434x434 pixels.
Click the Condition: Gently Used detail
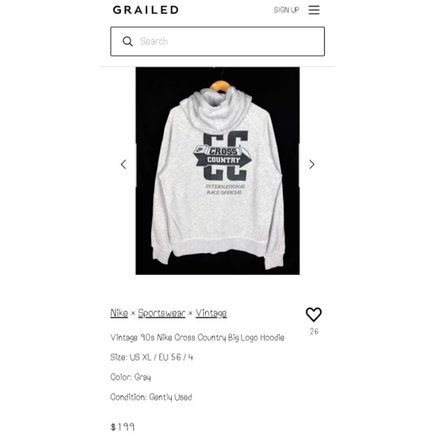[151, 397]
